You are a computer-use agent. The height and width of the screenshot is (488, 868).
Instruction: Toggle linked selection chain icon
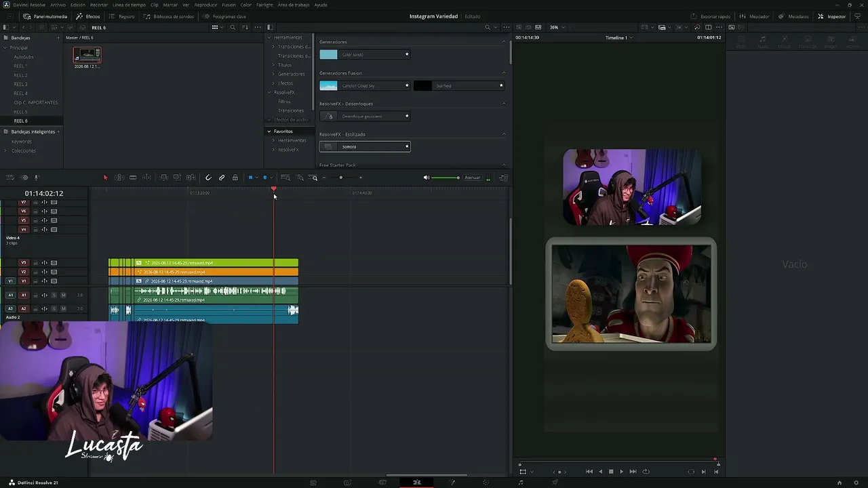(x=222, y=178)
